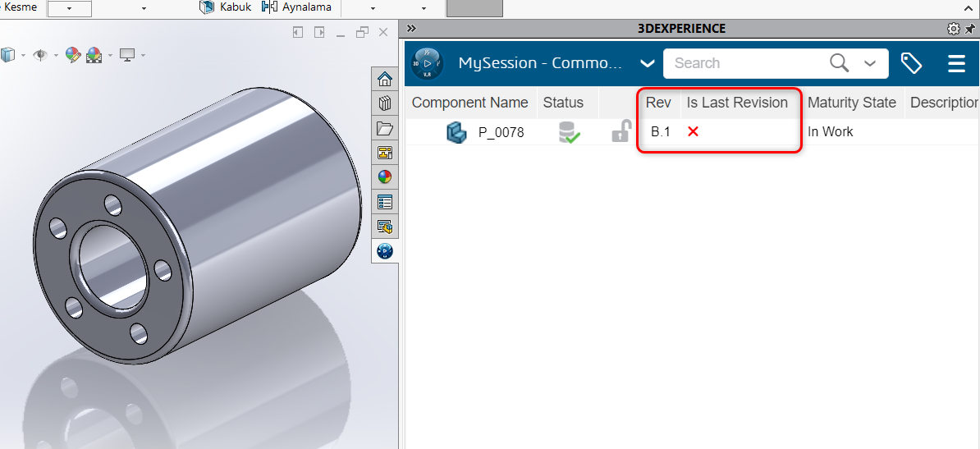Open the Design Library task pane tab
This screenshot has width=980, height=449.
pos(385,103)
